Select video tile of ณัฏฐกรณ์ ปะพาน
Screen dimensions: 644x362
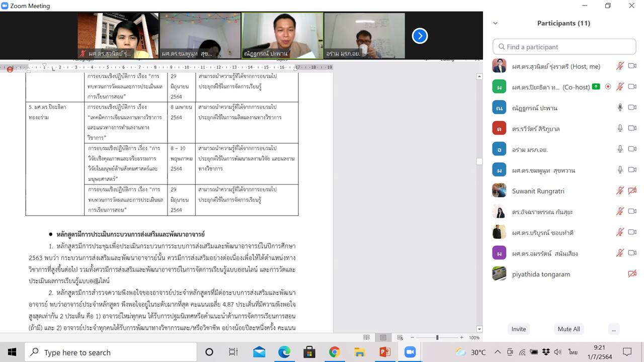[x=282, y=36]
